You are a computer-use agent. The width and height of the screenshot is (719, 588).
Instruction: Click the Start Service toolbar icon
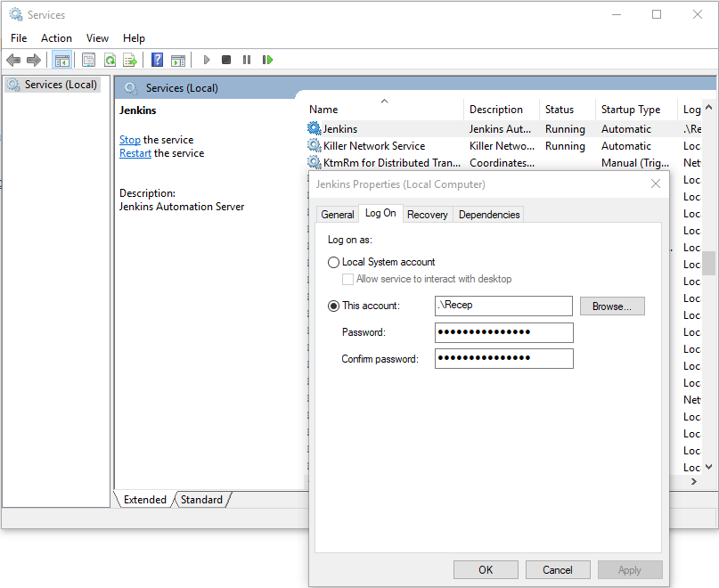[206, 60]
